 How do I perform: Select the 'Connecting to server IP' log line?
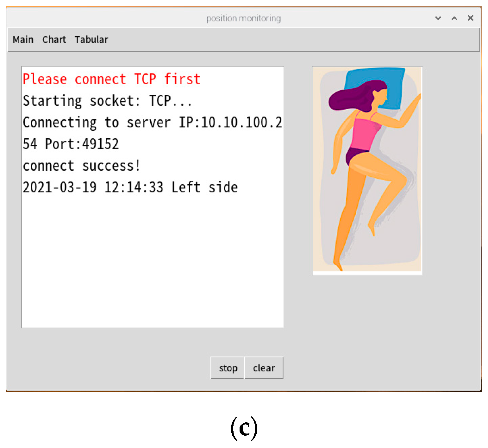point(152,123)
